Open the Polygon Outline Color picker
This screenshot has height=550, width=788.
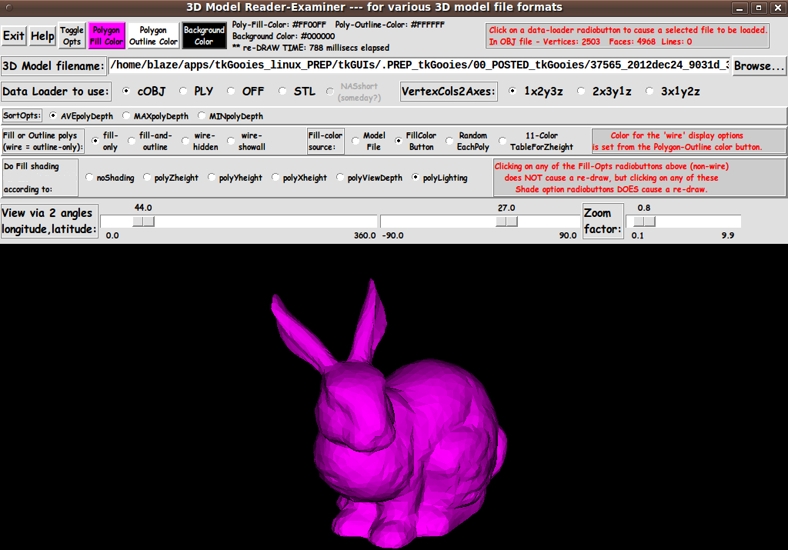click(153, 36)
